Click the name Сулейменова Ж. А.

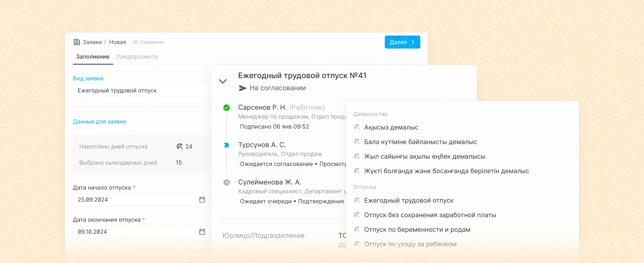click(270, 182)
